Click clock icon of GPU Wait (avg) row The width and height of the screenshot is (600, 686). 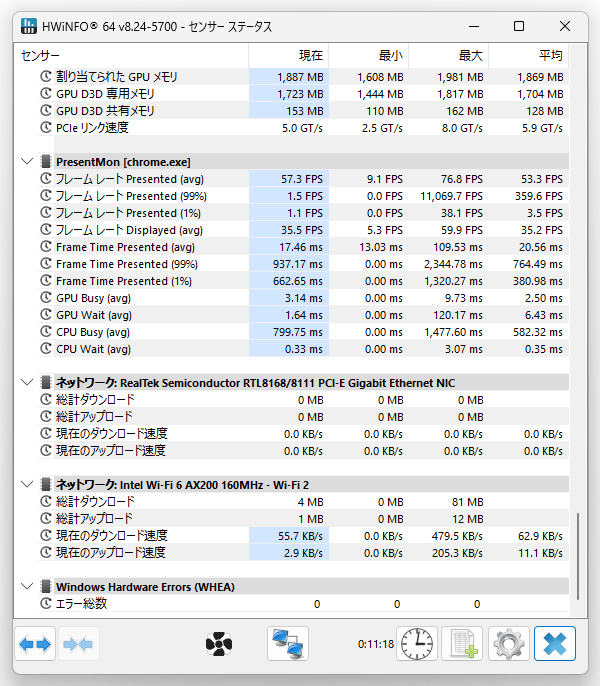(46, 315)
